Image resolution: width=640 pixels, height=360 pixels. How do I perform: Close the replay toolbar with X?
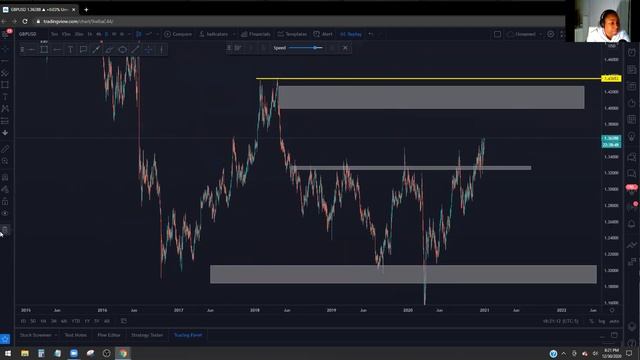pyautogui.click(x=345, y=48)
